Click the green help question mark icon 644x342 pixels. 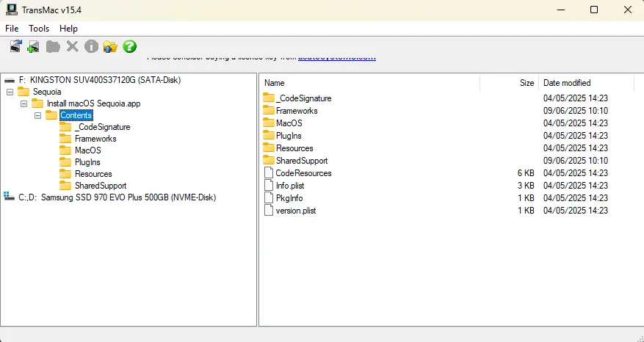129,46
